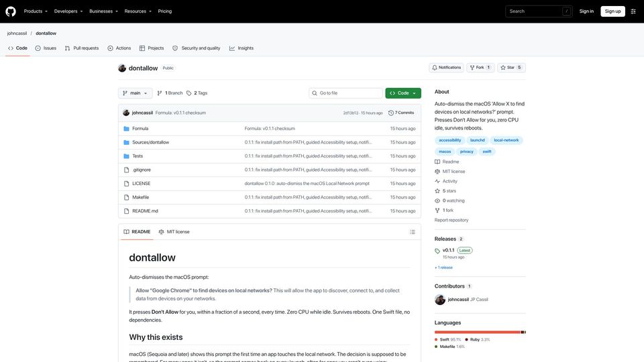Screen dimensions: 644x362
Task: Click the Sign up button
Action: (x=612, y=11)
